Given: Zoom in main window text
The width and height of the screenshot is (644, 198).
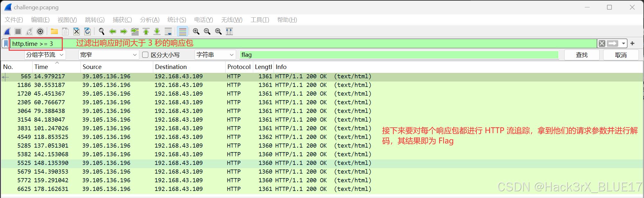Looking at the screenshot, I should [x=196, y=31].
